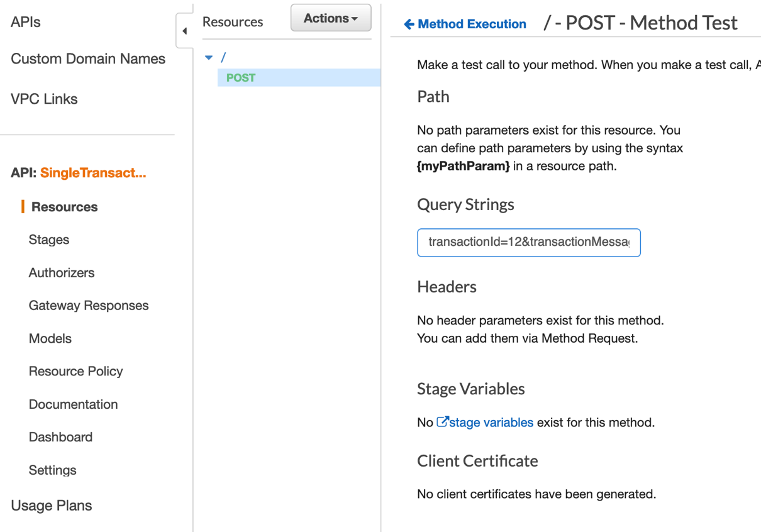Collapse the left navigation panel arrow
Image resolution: width=761 pixels, height=532 pixels.
(x=184, y=31)
